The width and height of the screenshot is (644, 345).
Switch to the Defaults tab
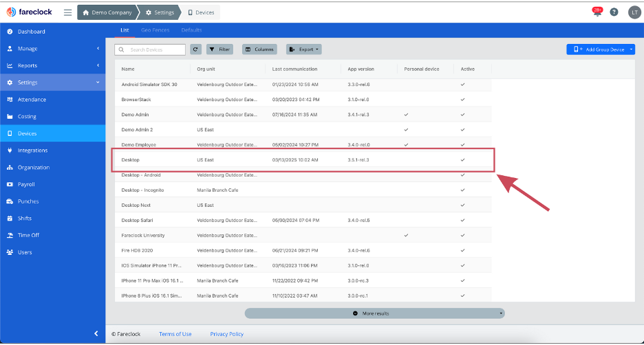tap(191, 30)
